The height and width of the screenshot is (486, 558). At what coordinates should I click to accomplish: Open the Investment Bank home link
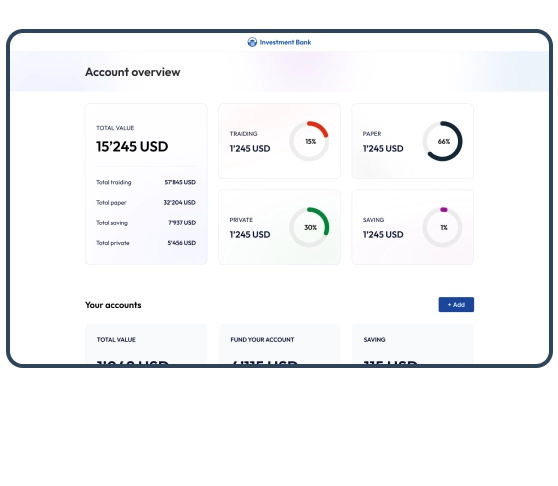(279, 42)
